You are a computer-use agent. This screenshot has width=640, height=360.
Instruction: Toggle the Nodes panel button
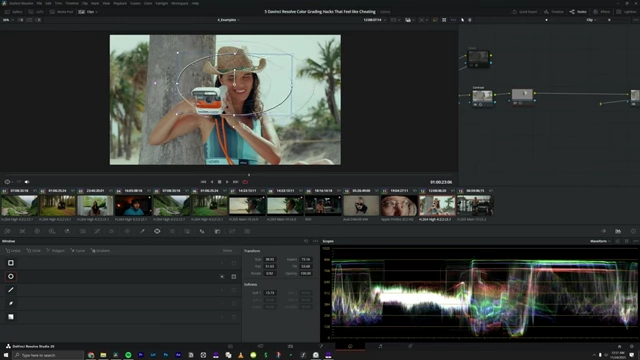(578, 12)
